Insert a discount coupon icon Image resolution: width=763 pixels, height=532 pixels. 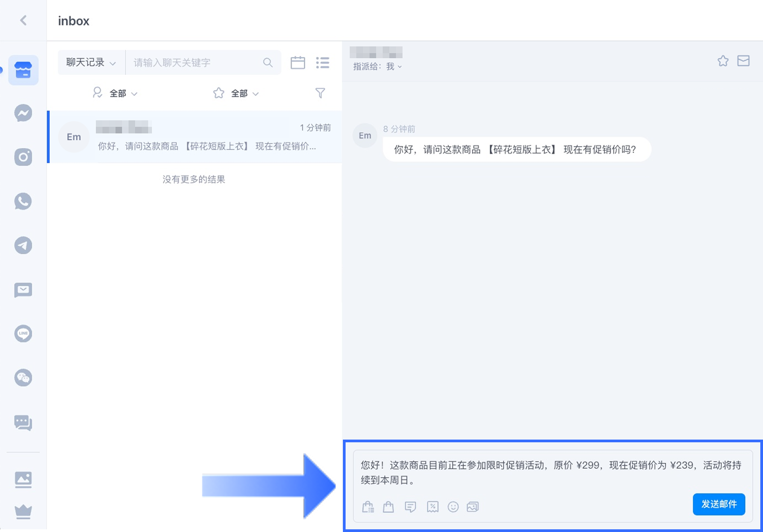[433, 507]
